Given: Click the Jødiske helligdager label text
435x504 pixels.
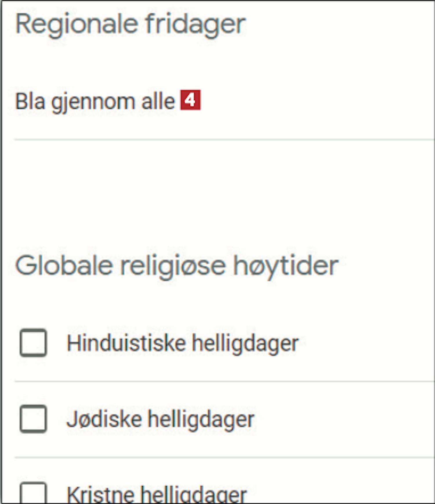Looking at the screenshot, I should [x=160, y=419].
